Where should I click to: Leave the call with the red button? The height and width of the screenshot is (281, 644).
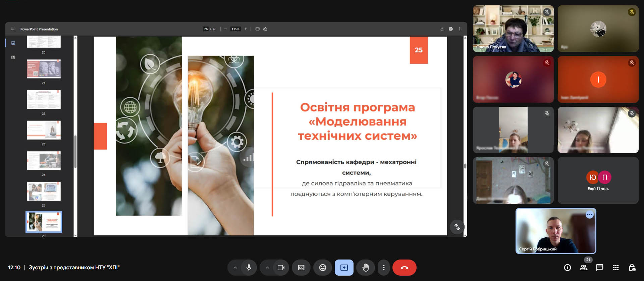pyautogui.click(x=405, y=268)
